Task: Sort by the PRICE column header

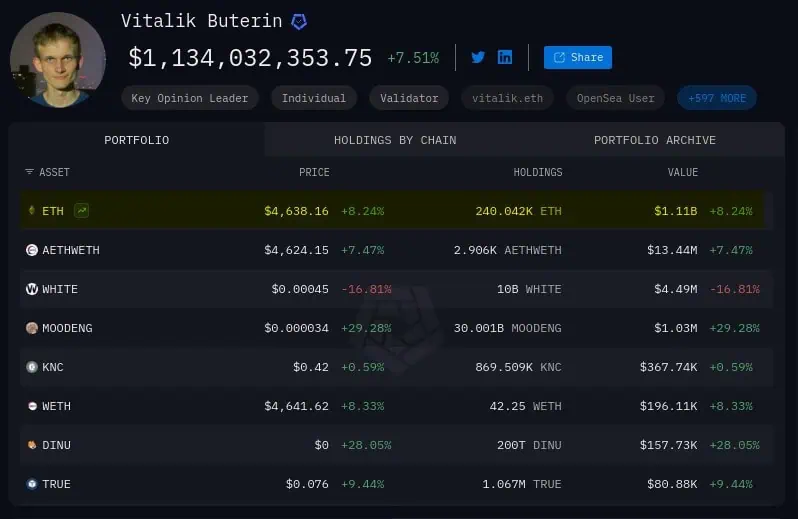Action: [314, 172]
